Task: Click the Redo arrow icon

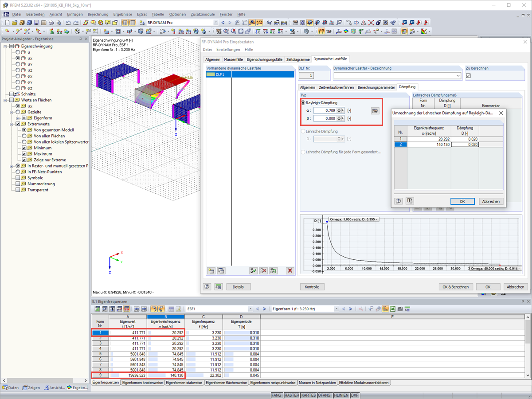Action: coord(76,22)
